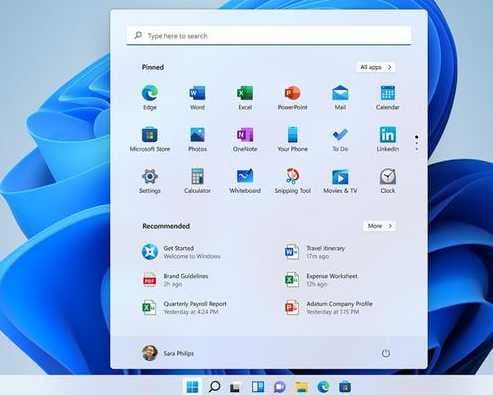This screenshot has height=395, width=493.
Task: Expand the All apps list
Action: tap(375, 67)
